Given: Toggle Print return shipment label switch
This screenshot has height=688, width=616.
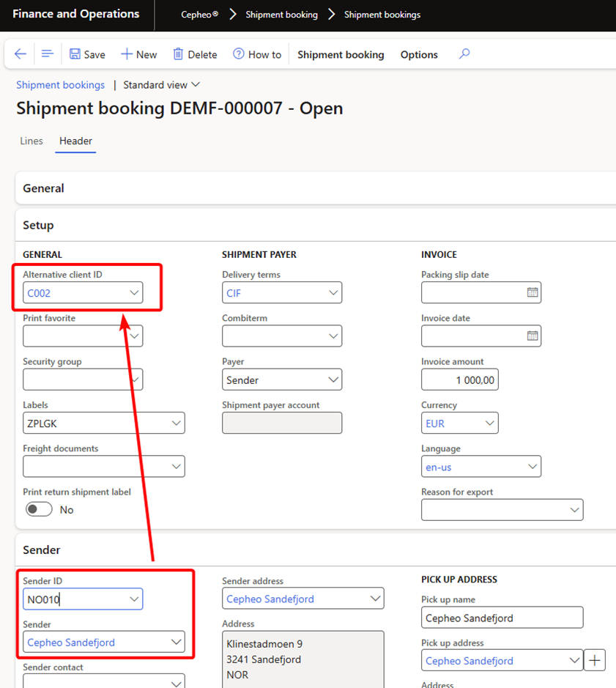Looking at the screenshot, I should [x=40, y=509].
